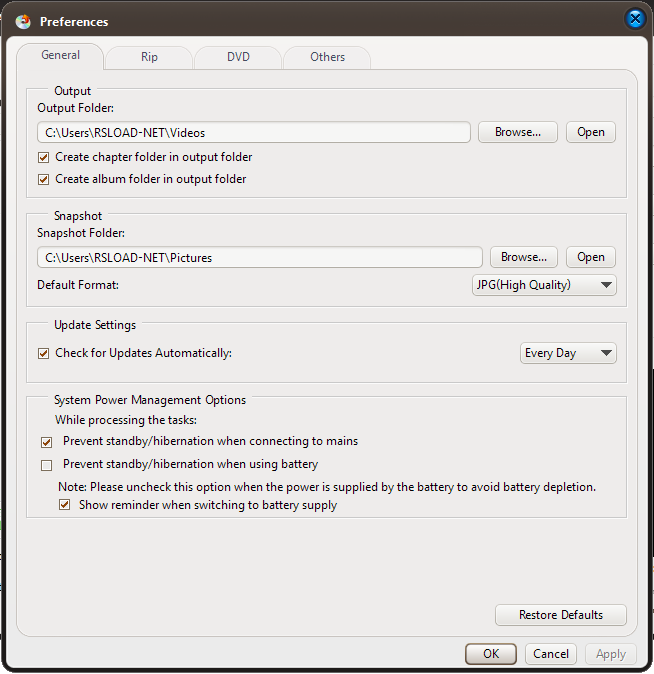This screenshot has width=654, height=674.
Task: Click the 'Output Folder:' label
Action: coord(76,108)
